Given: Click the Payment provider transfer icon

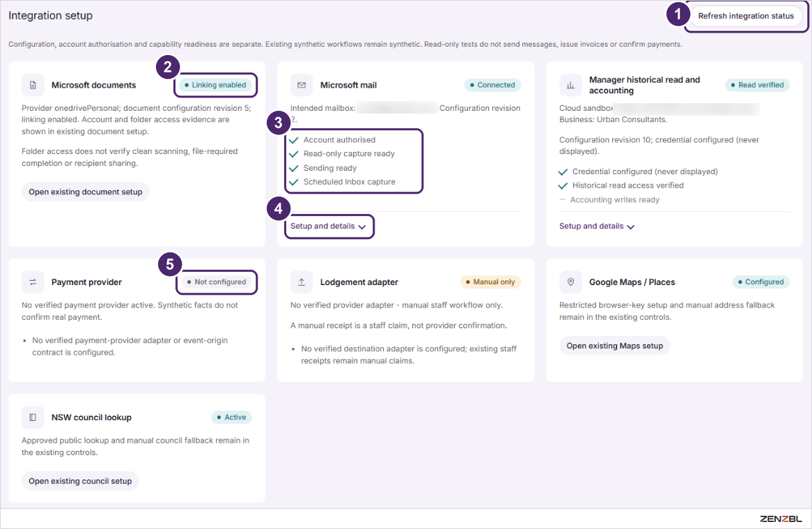Looking at the screenshot, I should pos(33,282).
